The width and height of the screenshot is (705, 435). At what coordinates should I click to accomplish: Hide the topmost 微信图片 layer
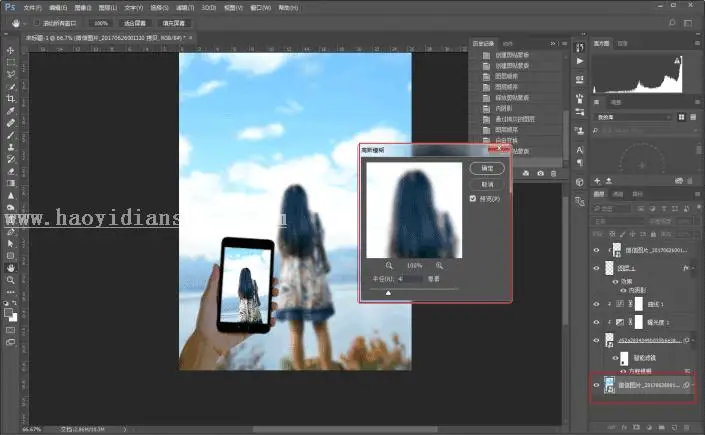coord(596,250)
